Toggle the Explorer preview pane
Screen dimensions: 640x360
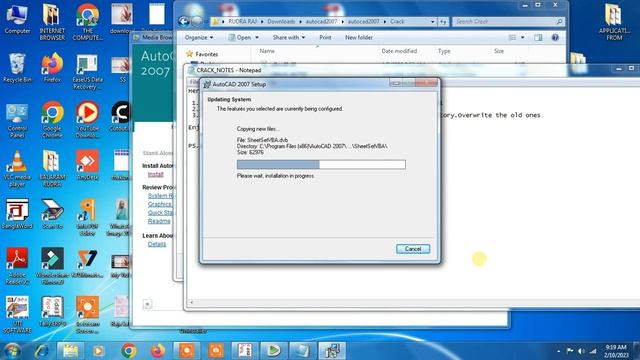(538, 38)
